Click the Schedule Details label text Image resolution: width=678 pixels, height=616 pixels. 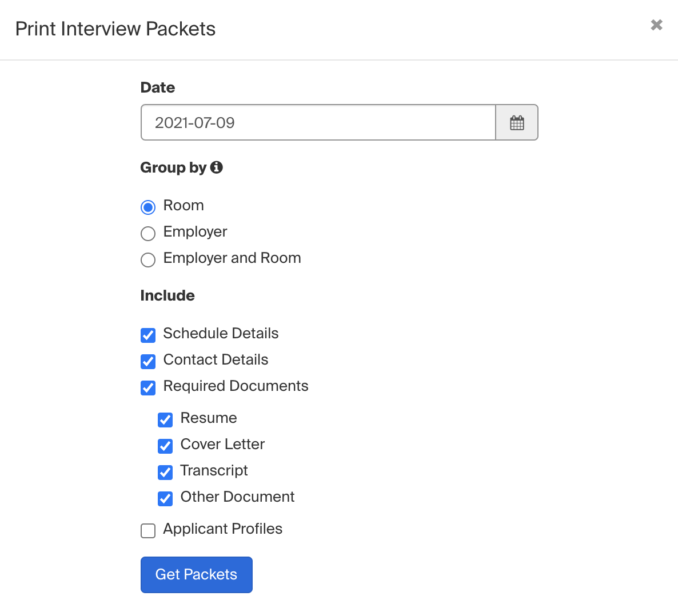point(221,333)
